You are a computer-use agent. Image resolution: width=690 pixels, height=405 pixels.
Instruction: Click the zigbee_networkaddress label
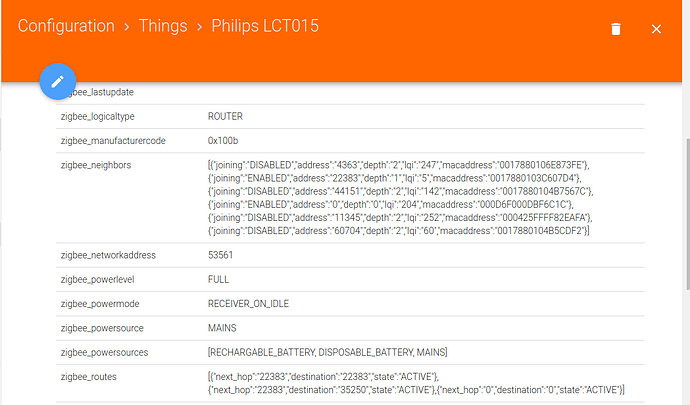(x=108, y=255)
